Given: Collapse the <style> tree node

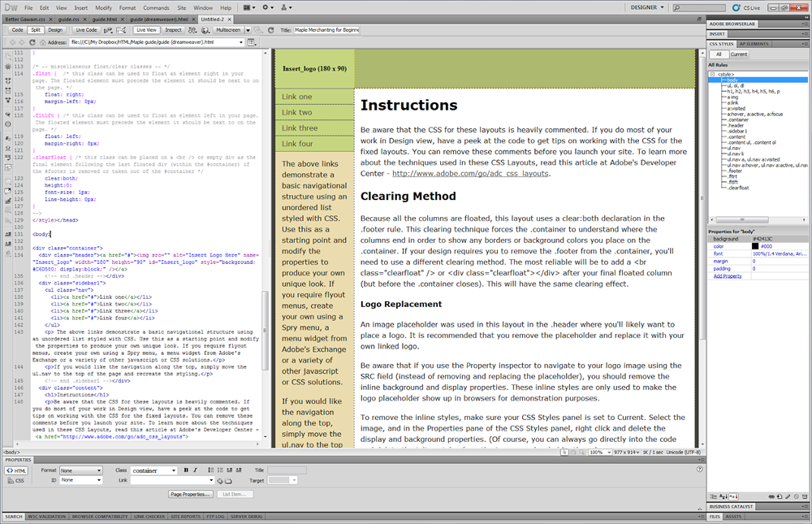Looking at the screenshot, I should coord(712,74).
